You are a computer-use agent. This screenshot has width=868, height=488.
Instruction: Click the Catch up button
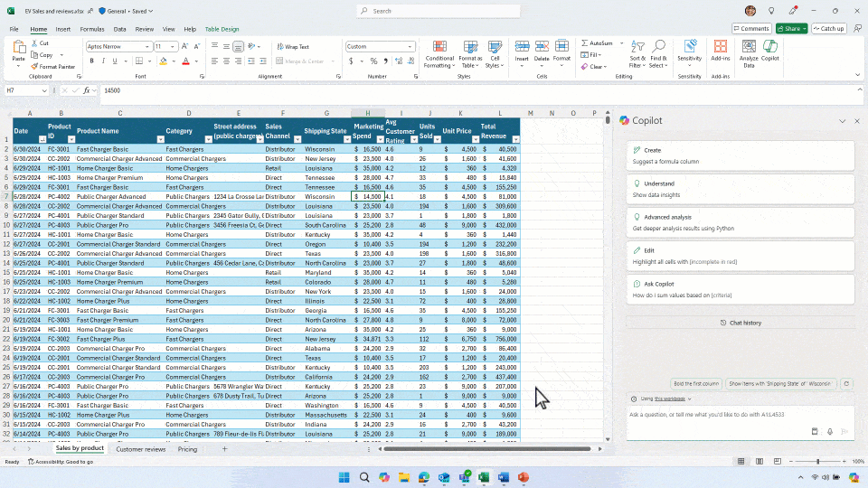click(x=829, y=29)
